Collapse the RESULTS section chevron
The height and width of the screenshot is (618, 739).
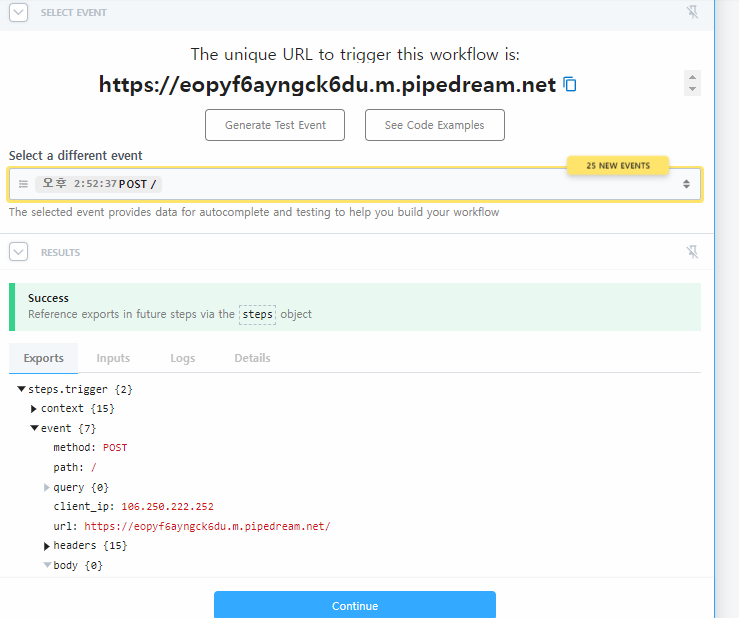18,252
